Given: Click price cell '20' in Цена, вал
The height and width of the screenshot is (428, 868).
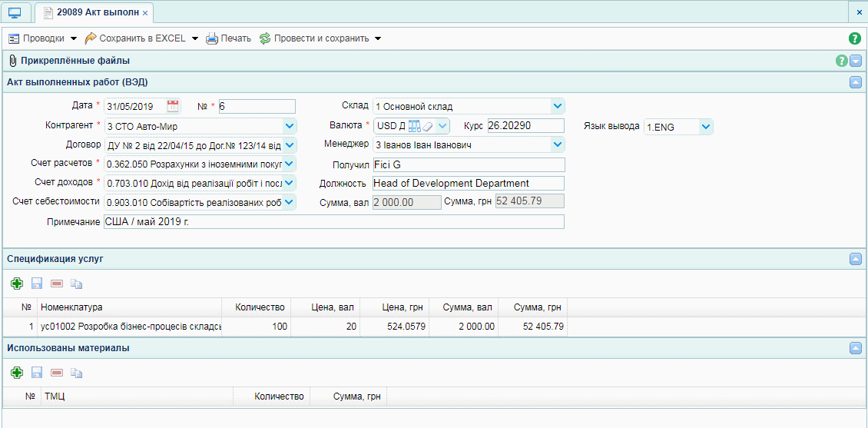Looking at the screenshot, I should [325, 327].
